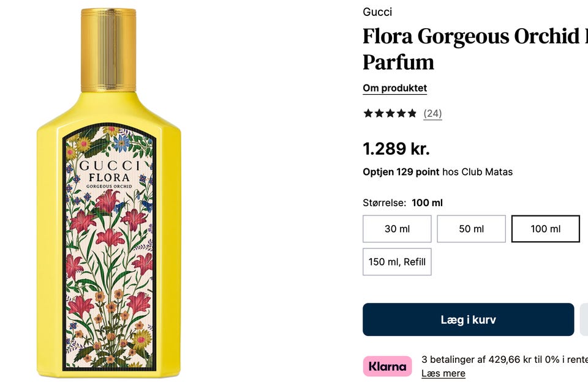Click the 1.289 kr. price text
The width and height of the screenshot is (588, 391).
(x=396, y=149)
